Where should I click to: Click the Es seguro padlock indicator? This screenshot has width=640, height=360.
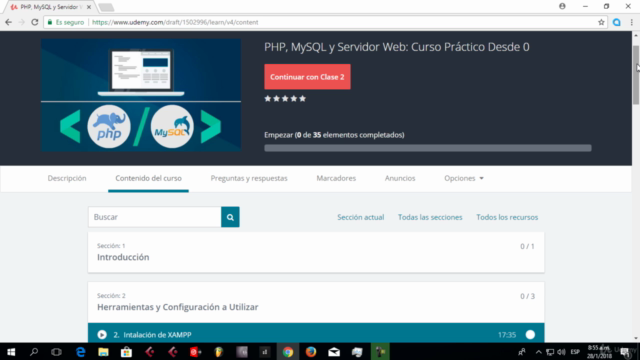point(66,22)
